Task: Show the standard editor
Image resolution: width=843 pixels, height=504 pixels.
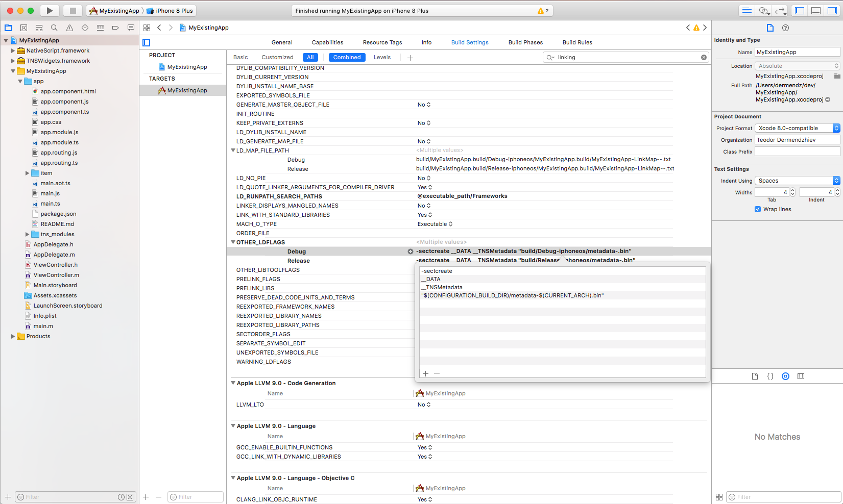Action: tap(747, 11)
